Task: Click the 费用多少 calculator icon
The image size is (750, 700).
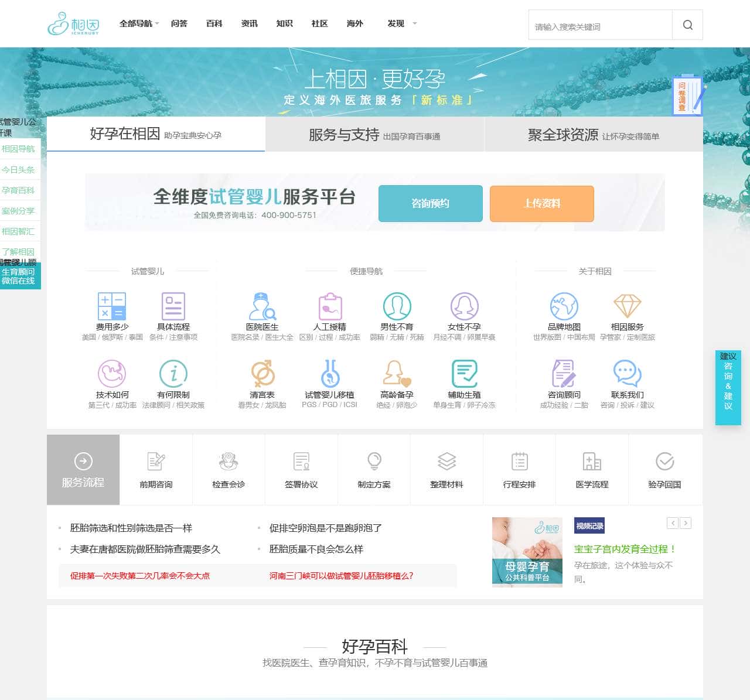Action: pos(112,306)
